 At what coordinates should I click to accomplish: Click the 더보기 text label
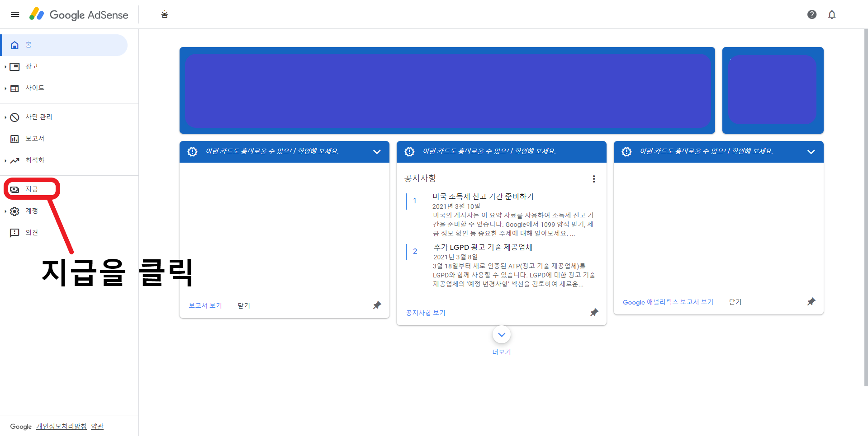(502, 352)
